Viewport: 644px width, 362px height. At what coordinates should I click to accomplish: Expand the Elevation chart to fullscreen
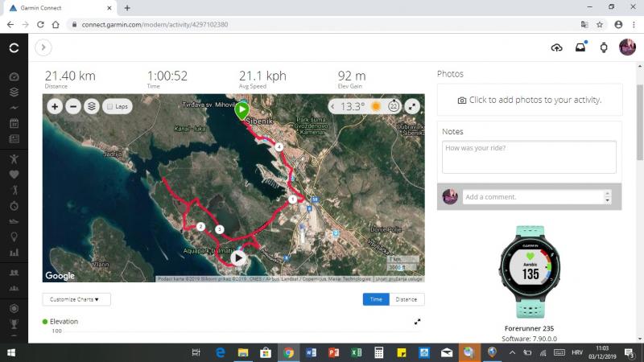tap(417, 322)
